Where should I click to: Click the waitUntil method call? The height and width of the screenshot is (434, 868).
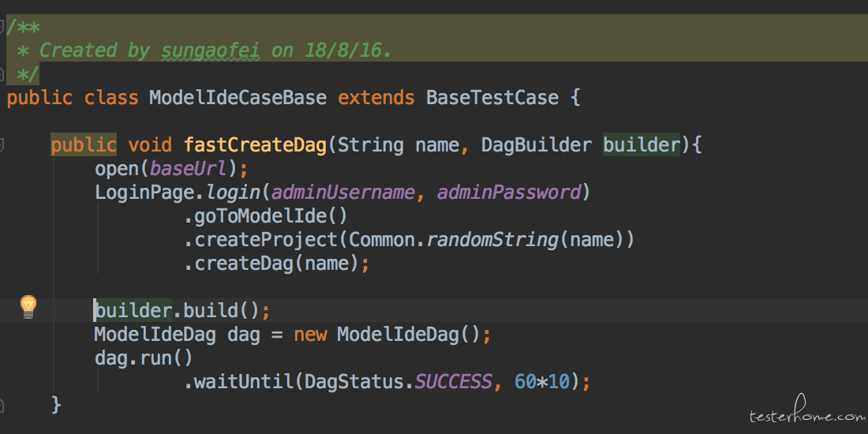pyautogui.click(x=243, y=382)
